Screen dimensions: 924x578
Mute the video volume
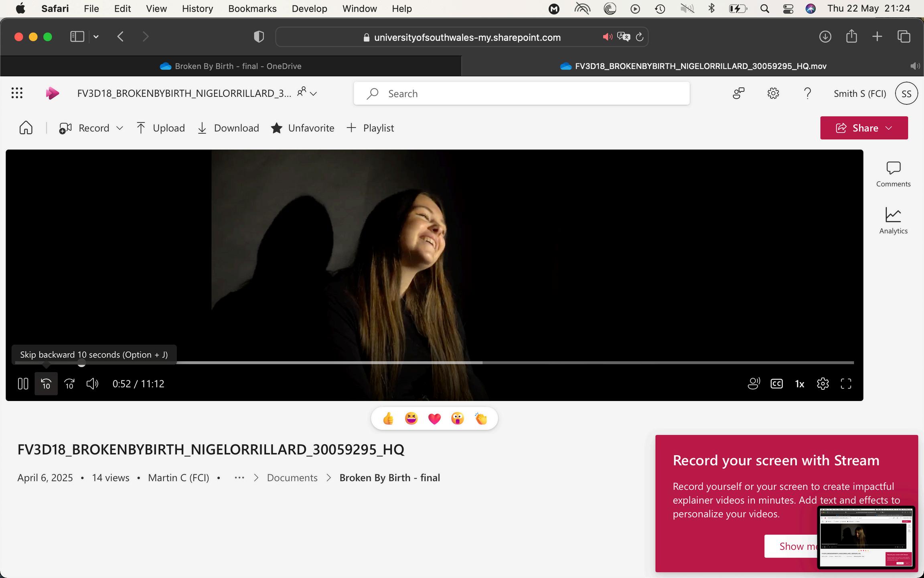pos(92,384)
